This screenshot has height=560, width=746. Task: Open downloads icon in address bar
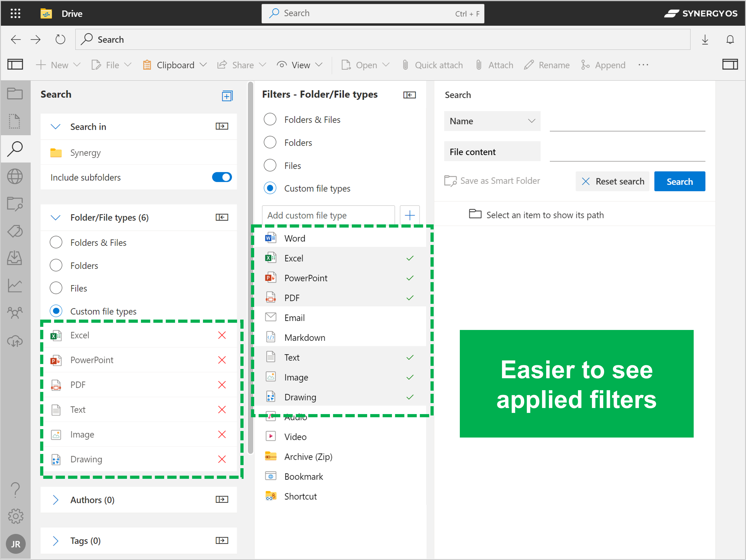tap(705, 39)
